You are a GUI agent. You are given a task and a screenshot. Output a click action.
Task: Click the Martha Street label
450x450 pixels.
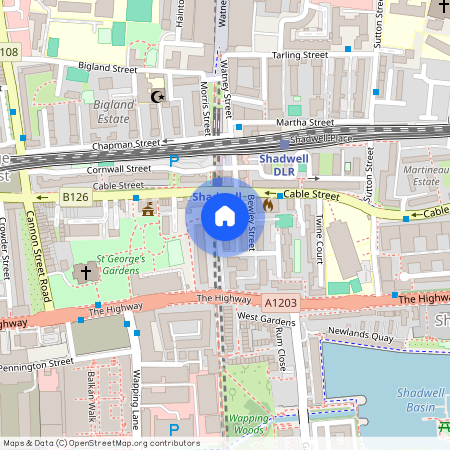(305, 123)
